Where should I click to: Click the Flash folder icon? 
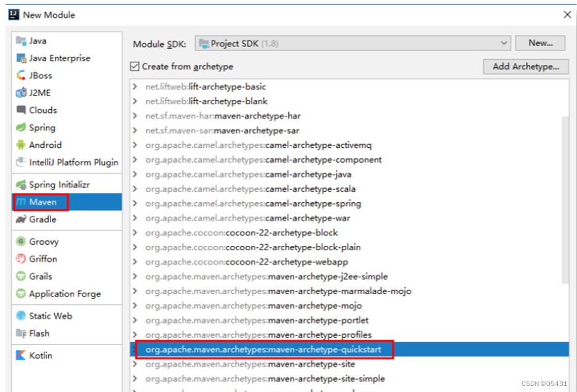21,333
